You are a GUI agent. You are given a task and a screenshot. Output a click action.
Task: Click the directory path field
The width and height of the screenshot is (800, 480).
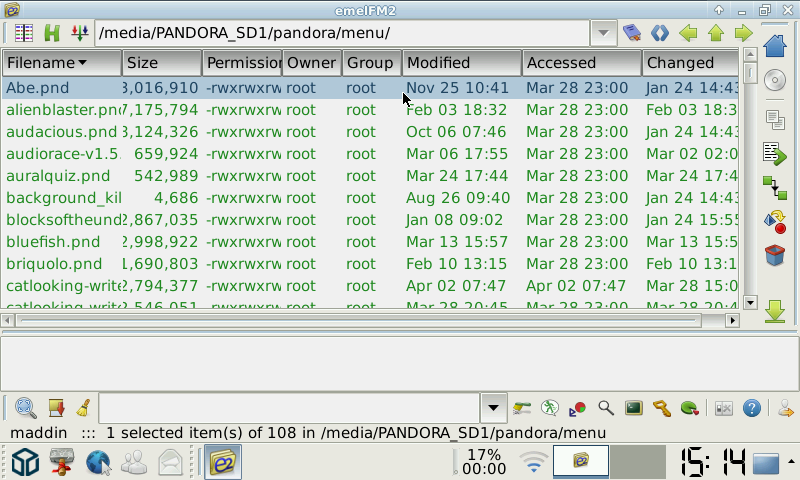point(342,33)
